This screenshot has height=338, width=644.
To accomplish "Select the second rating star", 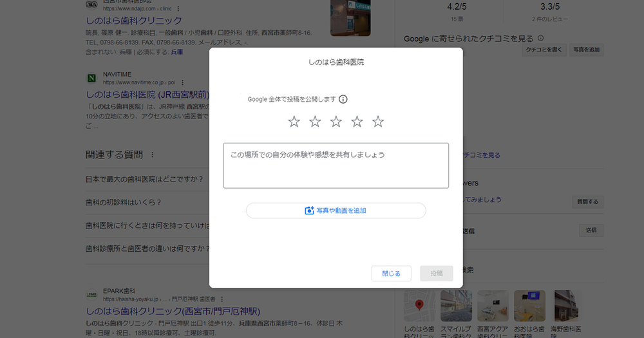I will (x=315, y=122).
